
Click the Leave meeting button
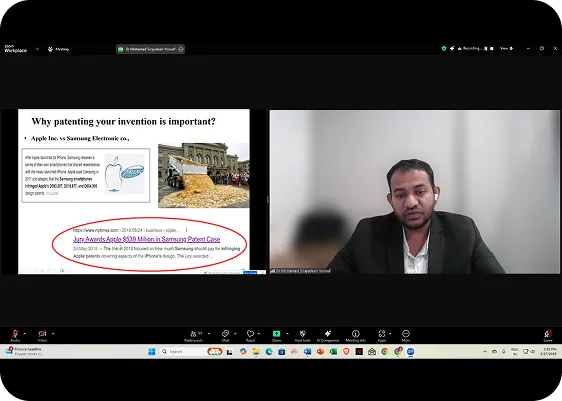(x=548, y=335)
